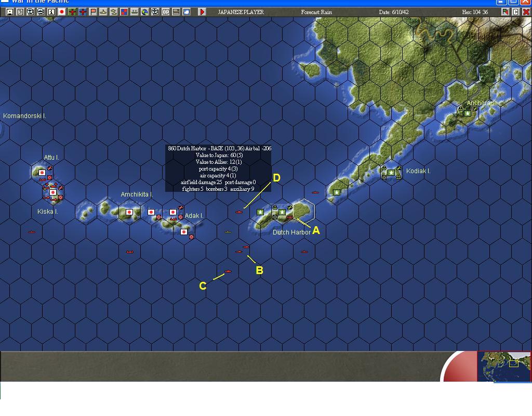
Task: Click the 'Kodiak I.' map label
Action: pyautogui.click(x=418, y=171)
